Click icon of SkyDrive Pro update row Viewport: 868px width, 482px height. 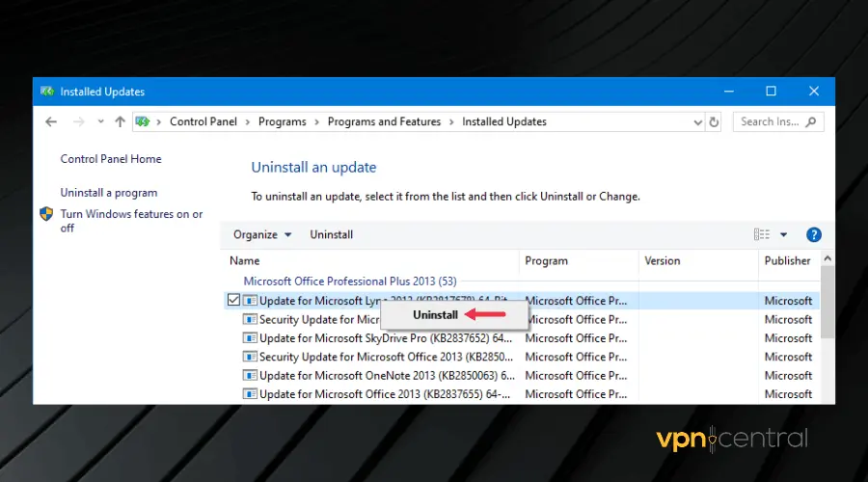[x=250, y=337]
